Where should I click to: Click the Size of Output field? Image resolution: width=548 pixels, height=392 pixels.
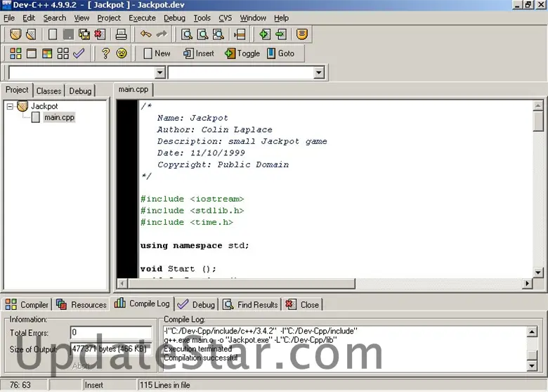point(111,348)
